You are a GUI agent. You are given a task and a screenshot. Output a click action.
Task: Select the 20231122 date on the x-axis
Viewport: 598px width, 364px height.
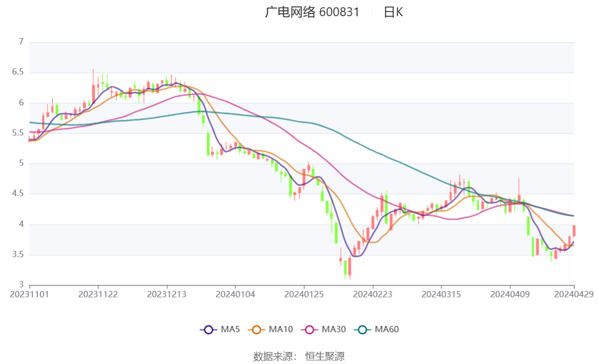[x=98, y=294]
